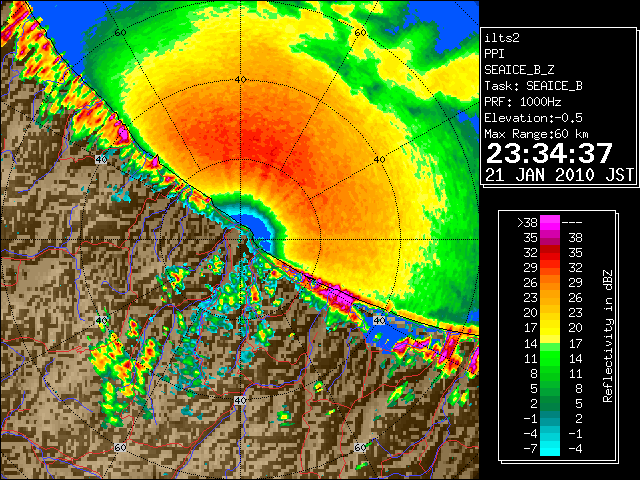Select the '21 JAN 2010 JST' date
The image size is (640, 480).
pos(559,175)
